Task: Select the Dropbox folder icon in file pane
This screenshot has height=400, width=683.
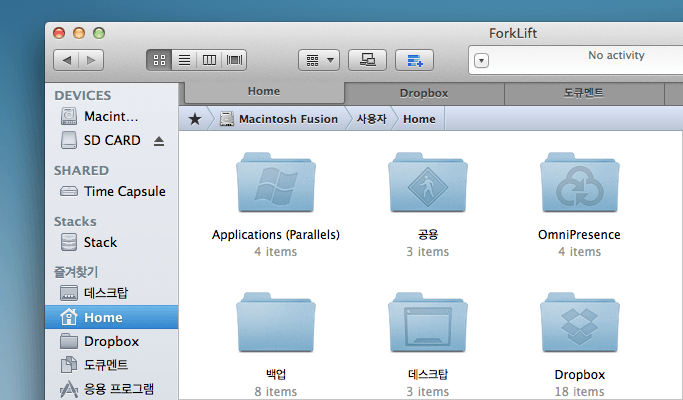Action: pyautogui.click(x=579, y=322)
